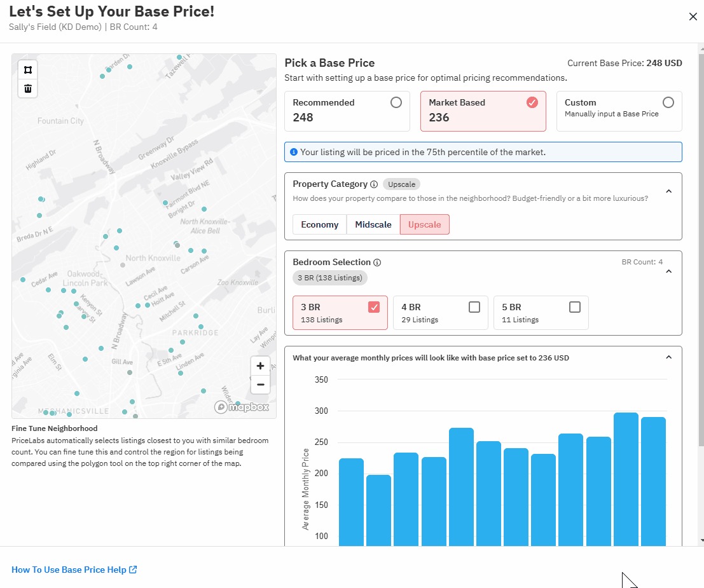
Task: Click Property Category info icon
Action: coord(374,184)
